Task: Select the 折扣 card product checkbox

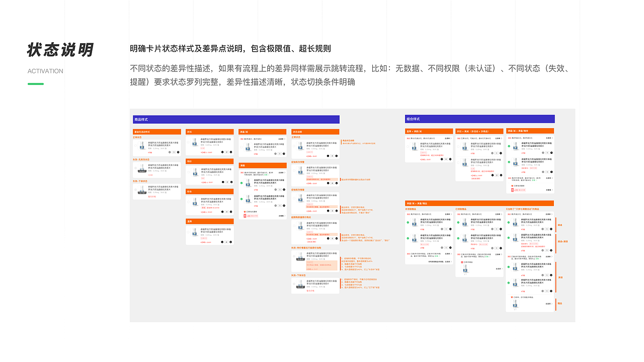Action: click(188, 142)
